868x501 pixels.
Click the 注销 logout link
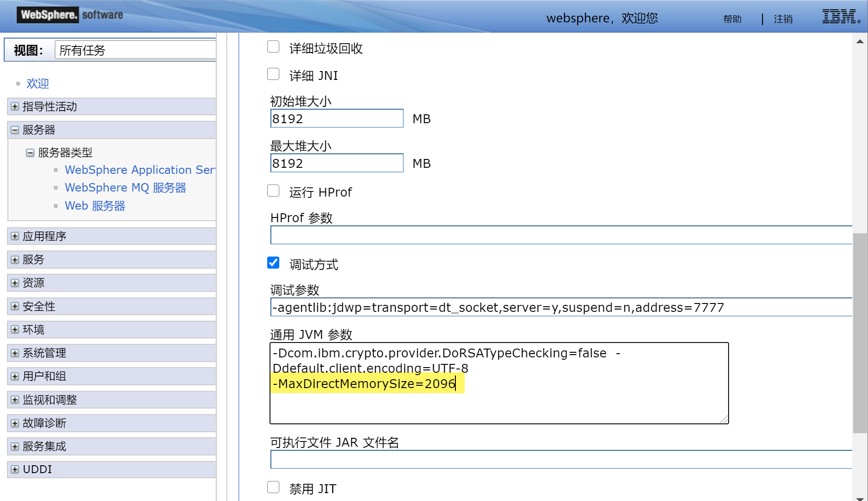783,19
